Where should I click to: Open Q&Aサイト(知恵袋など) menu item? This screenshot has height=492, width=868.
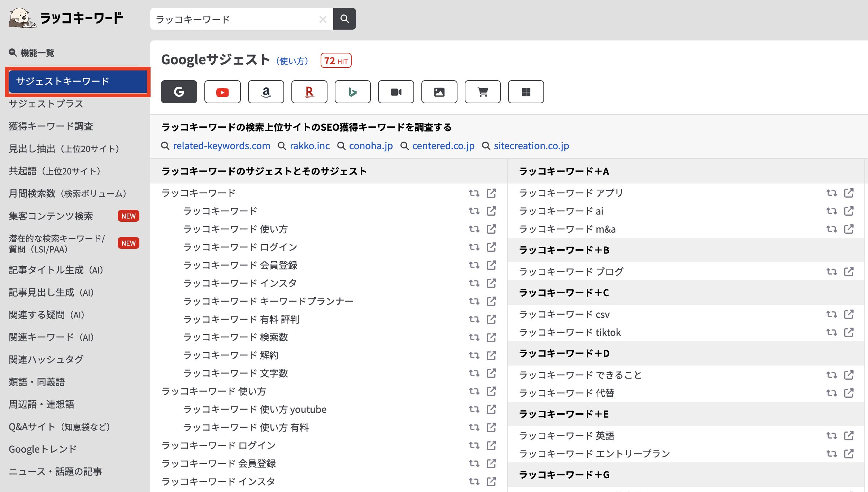(60, 427)
